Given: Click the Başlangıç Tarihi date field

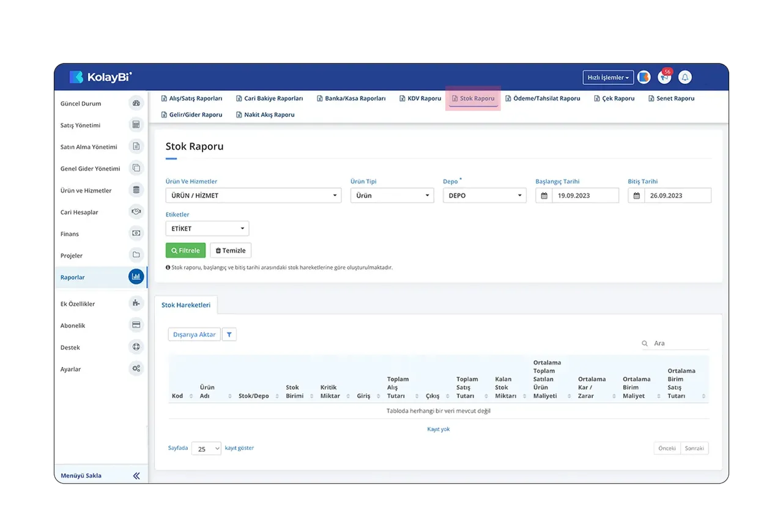Looking at the screenshot, I should coord(577,196).
